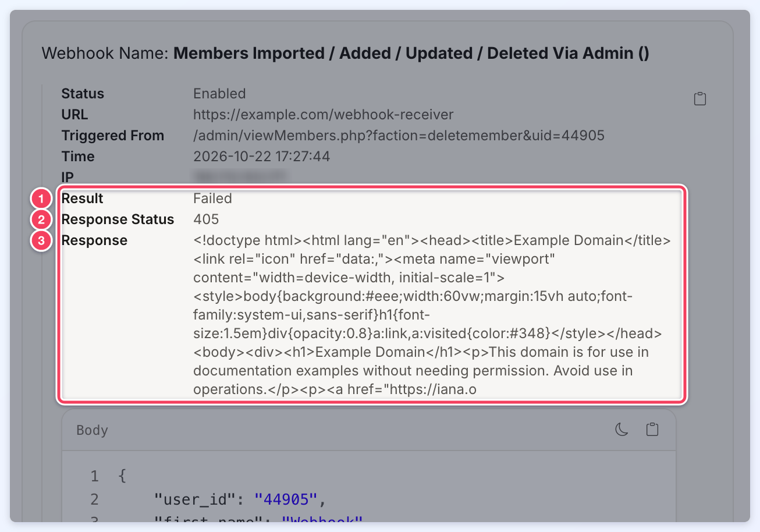Click the viewMembers.php triggered-from path

pyautogui.click(x=399, y=136)
